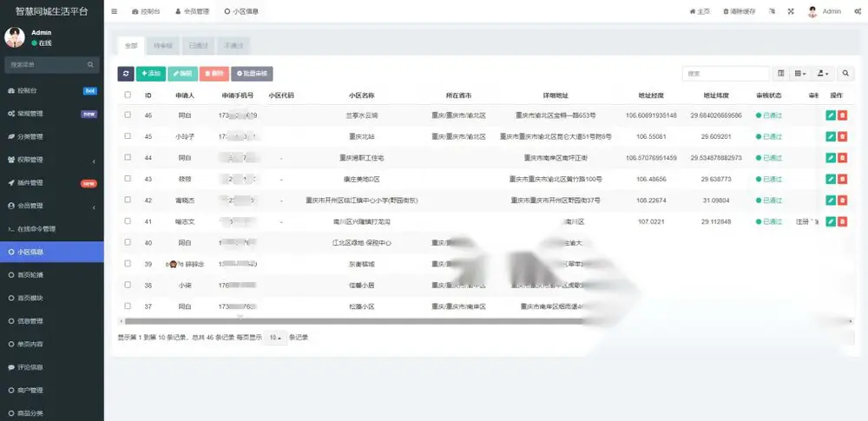The image size is (868, 421).
Task: Click the refresh table button
Action: point(126,74)
